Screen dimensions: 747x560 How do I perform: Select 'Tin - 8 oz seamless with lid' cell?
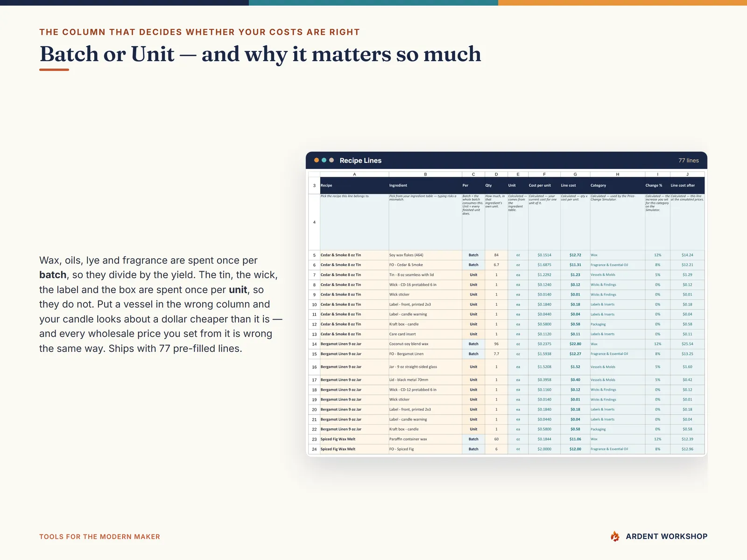pos(425,275)
